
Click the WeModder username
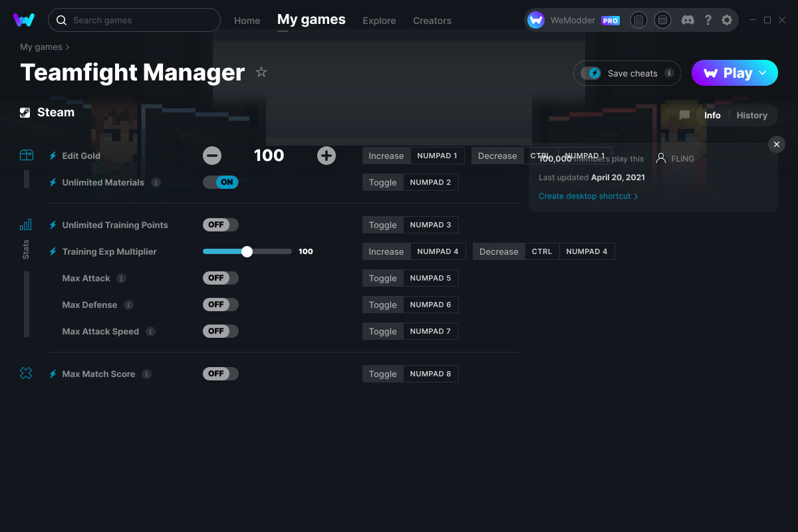(573, 21)
